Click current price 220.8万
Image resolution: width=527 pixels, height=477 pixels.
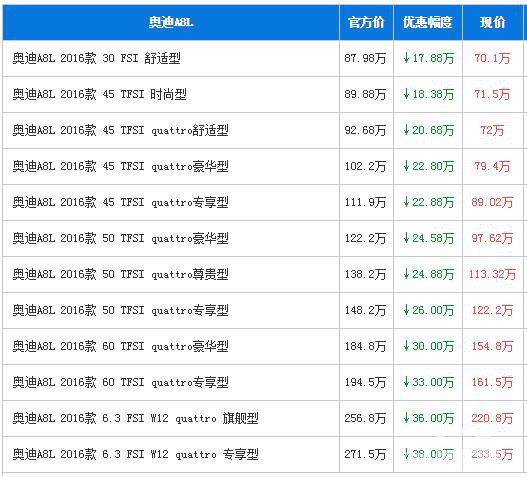coord(492,418)
